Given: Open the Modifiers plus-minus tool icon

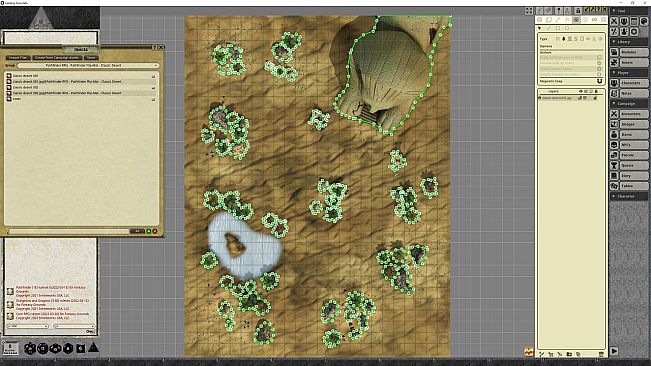Looking at the screenshot, I should [x=614, y=32].
